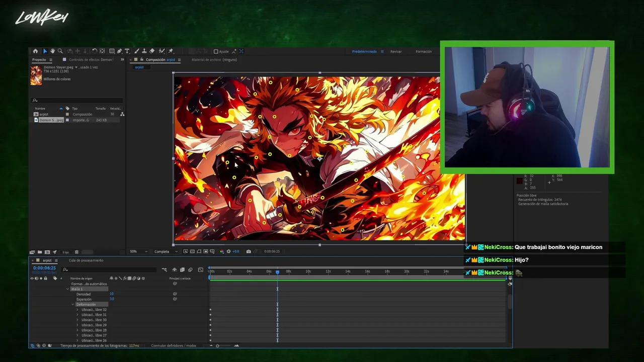Toggle the solo column icon in timeline header
644x362 pixels.
(41, 278)
